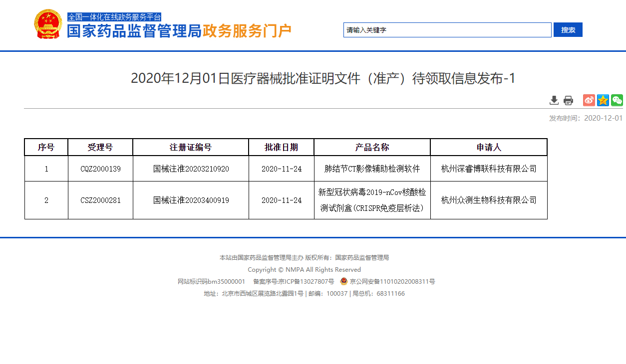626x364 pixels.
Task: Select acceptance number CQZ2000139
Action: click(100, 169)
